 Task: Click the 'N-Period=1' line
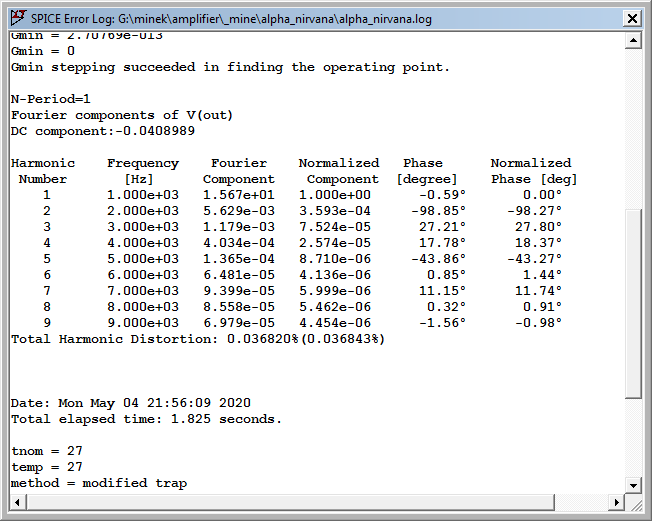50,99
